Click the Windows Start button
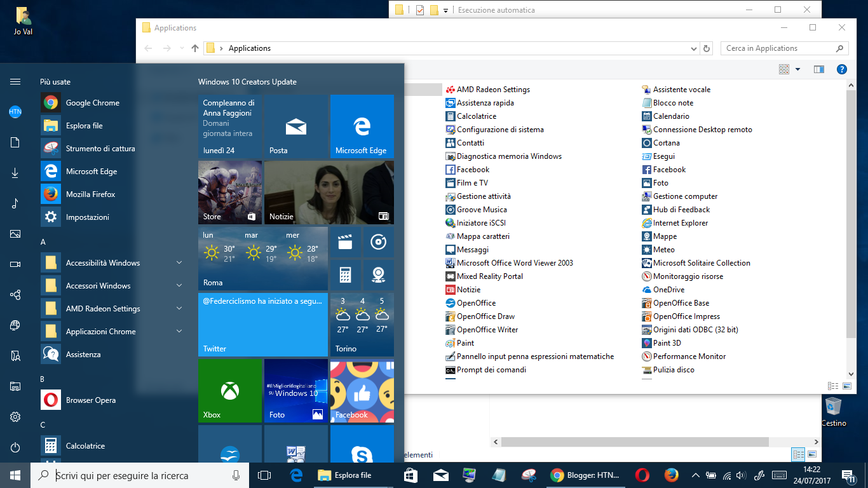Image resolution: width=868 pixels, height=488 pixels. [x=15, y=475]
